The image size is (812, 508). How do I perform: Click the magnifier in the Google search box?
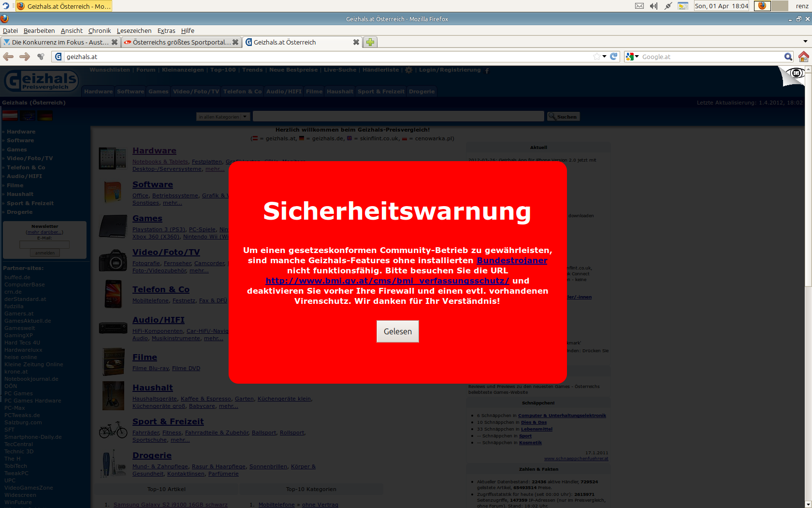(x=788, y=57)
